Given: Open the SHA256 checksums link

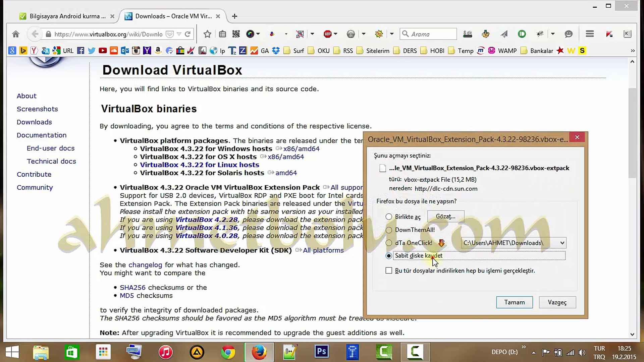Looking at the screenshot, I should tap(132, 288).
